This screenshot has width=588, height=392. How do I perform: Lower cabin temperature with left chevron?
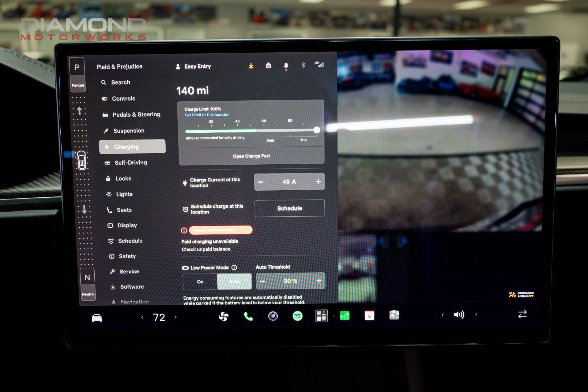tap(142, 317)
